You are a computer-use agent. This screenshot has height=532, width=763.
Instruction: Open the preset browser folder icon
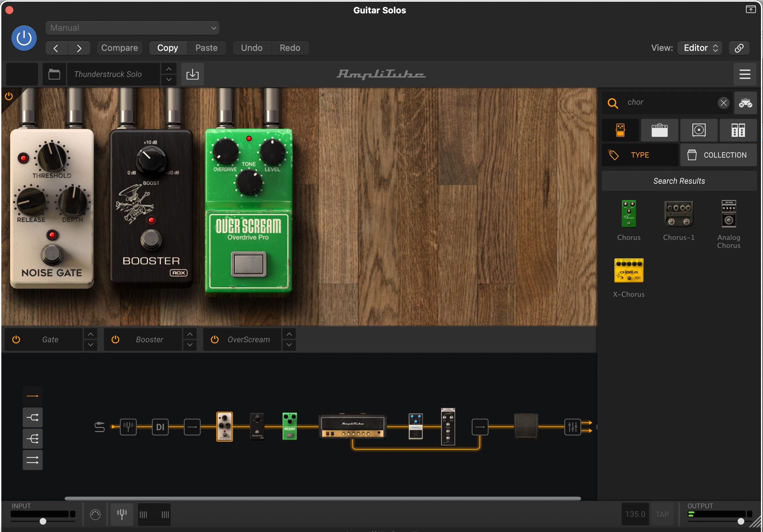54,74
